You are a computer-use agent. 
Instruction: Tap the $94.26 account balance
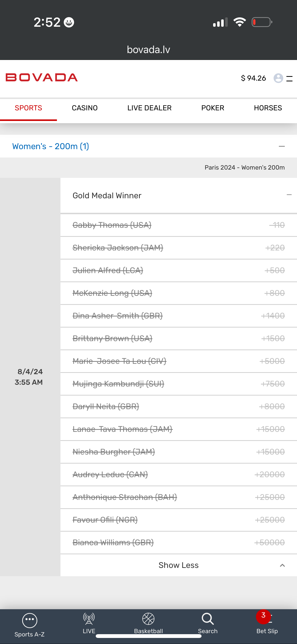pos(253,78)
